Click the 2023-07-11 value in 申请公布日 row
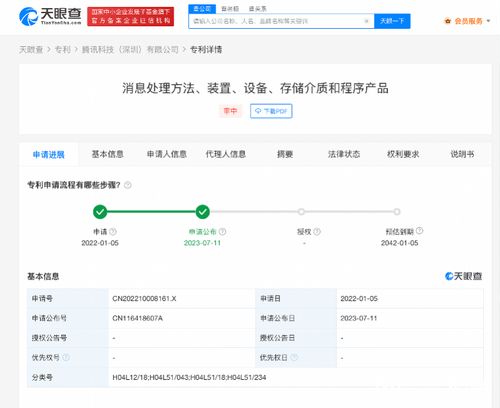 tap(359, 318)
